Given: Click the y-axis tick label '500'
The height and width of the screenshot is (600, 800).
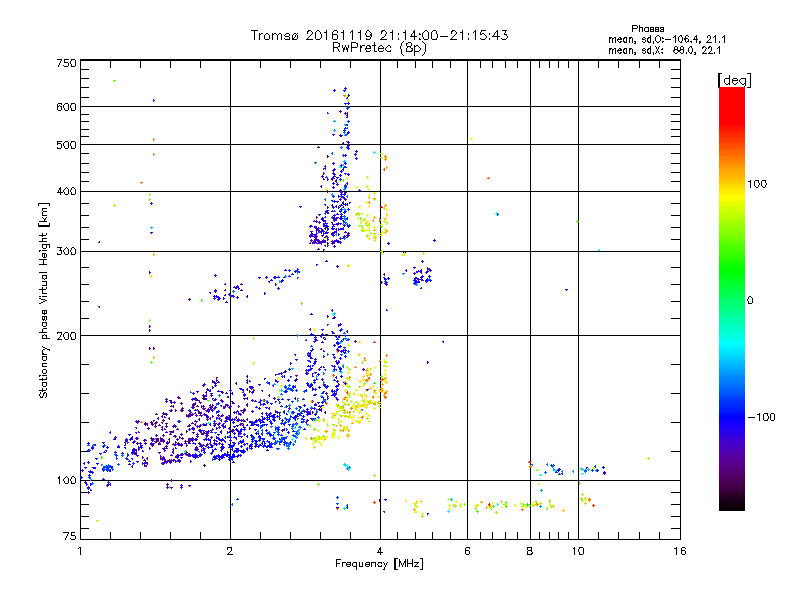Looking at the screenshot, I should point(66,145).
